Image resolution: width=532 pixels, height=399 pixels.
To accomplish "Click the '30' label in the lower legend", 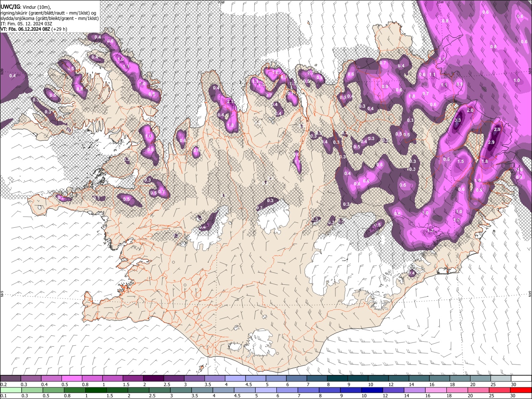I will point(514,396).
